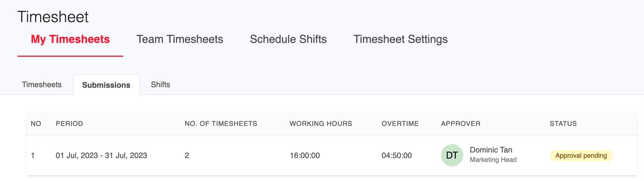This screenshot has height=181, width=644.
Task: Select the Submissions sub-tab
Action: pos(106,85)
